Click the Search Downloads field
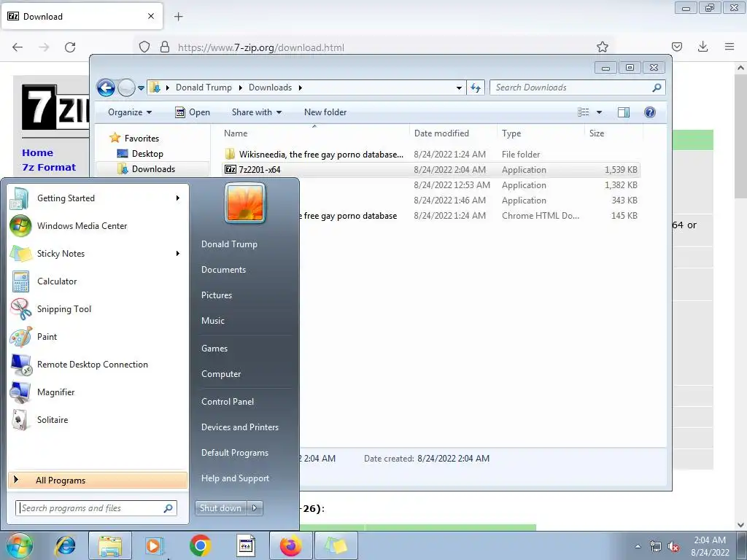This screenshot has height=560, width=747. [x=578, y=87]
